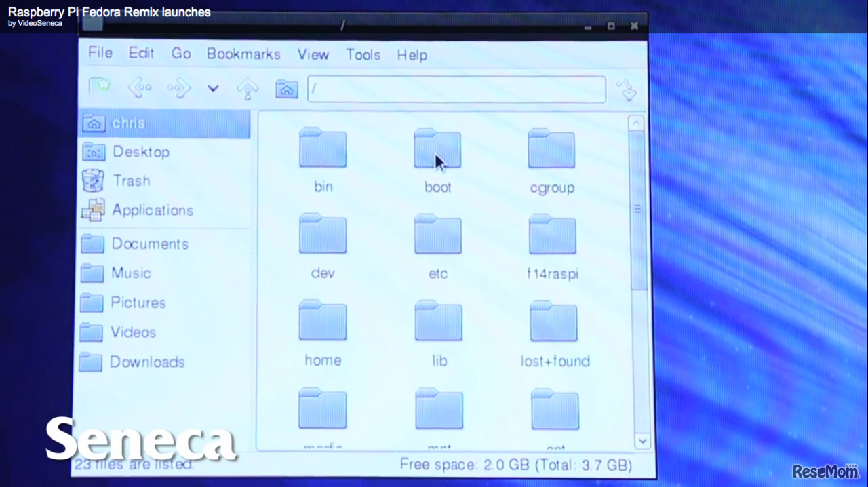Click the window menu icon in title bar
Viewport: 868px width, 487px height.
[x=93, y=24]
